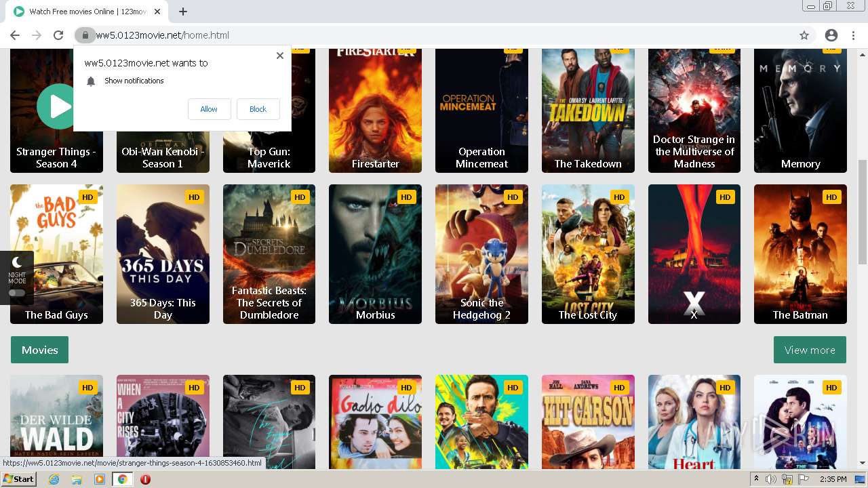Click the bell icon in notification prompt

coord(91,81)
